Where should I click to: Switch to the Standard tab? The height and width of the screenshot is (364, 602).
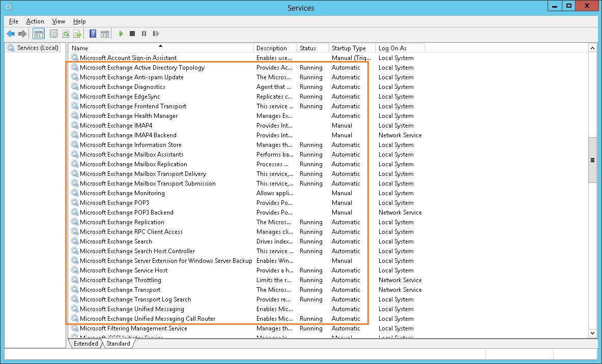pos(118,344)
